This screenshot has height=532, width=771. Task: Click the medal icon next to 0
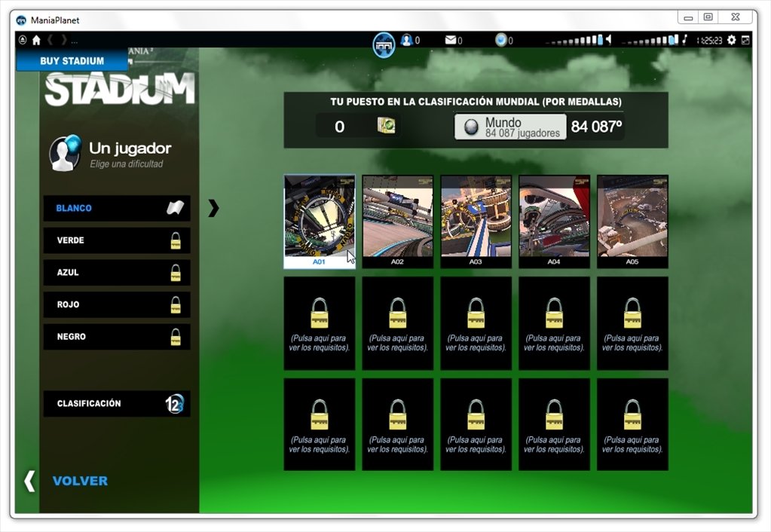coord(386,125)
